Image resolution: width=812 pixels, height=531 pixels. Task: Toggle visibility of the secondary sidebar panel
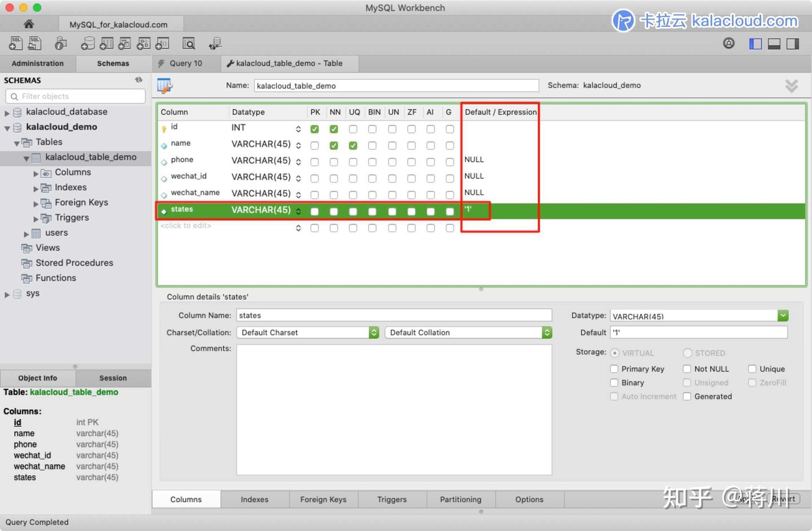point(792,43)
